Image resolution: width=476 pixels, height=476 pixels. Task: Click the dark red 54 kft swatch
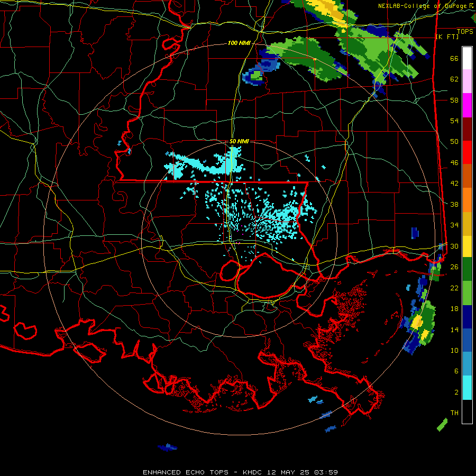(467, 129)
